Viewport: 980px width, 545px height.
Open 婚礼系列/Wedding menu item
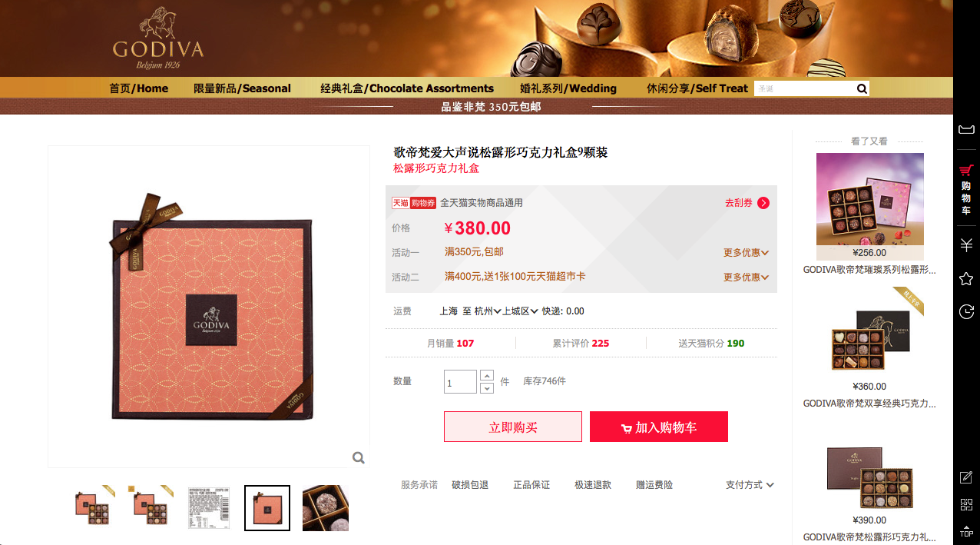[568, 88]
